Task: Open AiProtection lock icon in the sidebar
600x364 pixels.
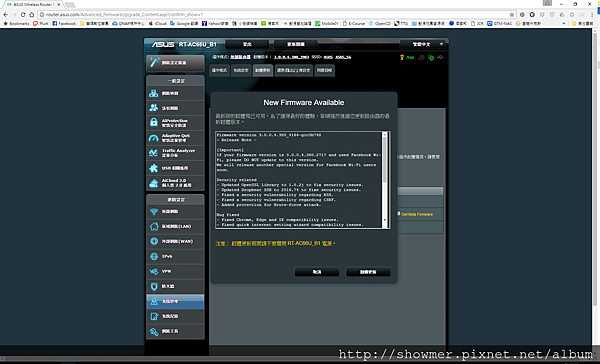Action: point(154,122)
